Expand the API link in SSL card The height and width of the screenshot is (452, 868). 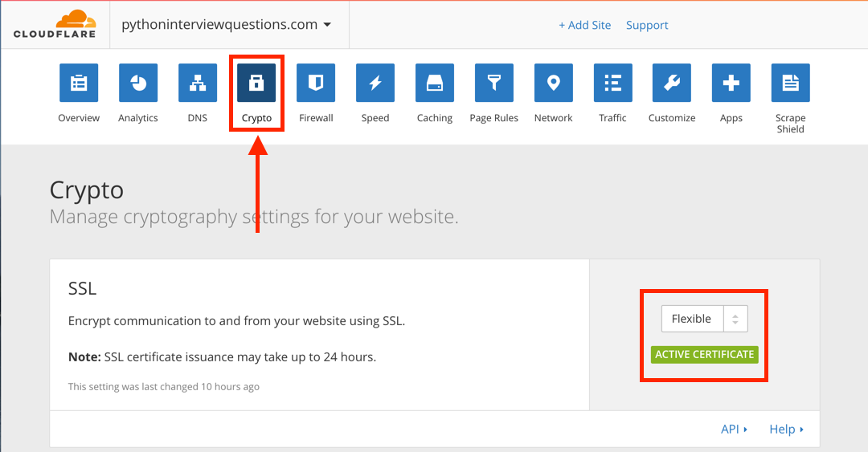click(734, 430)
